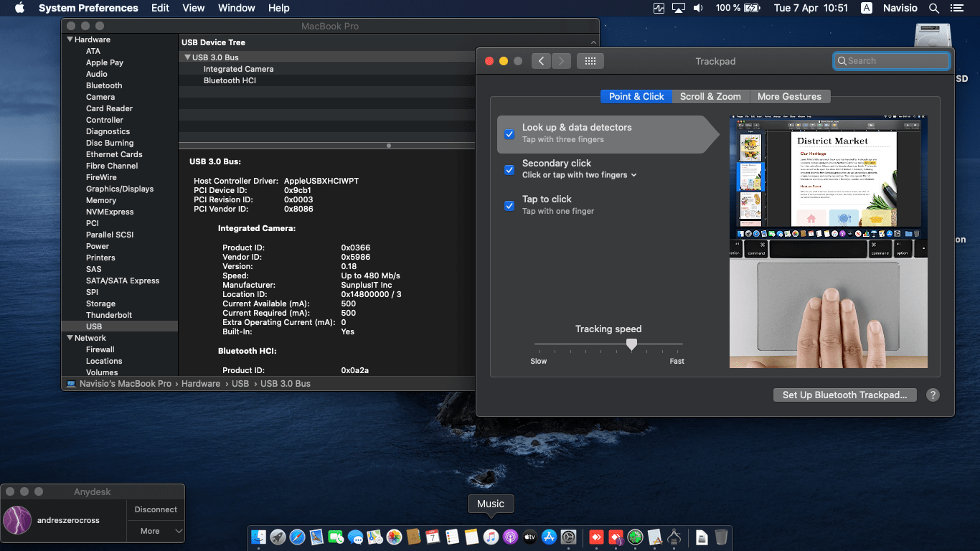The image size is (980, 551).
Task: Click the volume icon in menu bar
Action: point(698,8)
